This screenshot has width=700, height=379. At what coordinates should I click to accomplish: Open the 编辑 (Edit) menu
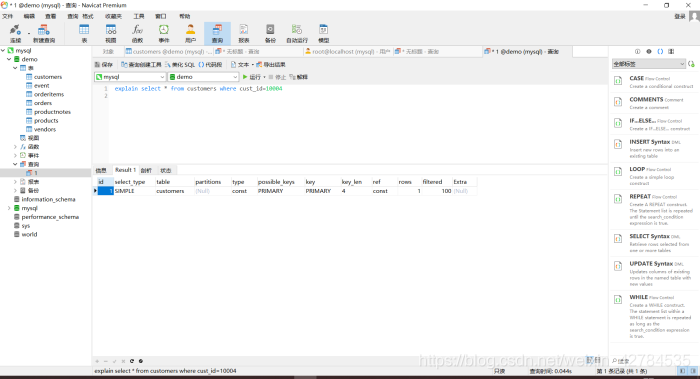tap(29, 16)
